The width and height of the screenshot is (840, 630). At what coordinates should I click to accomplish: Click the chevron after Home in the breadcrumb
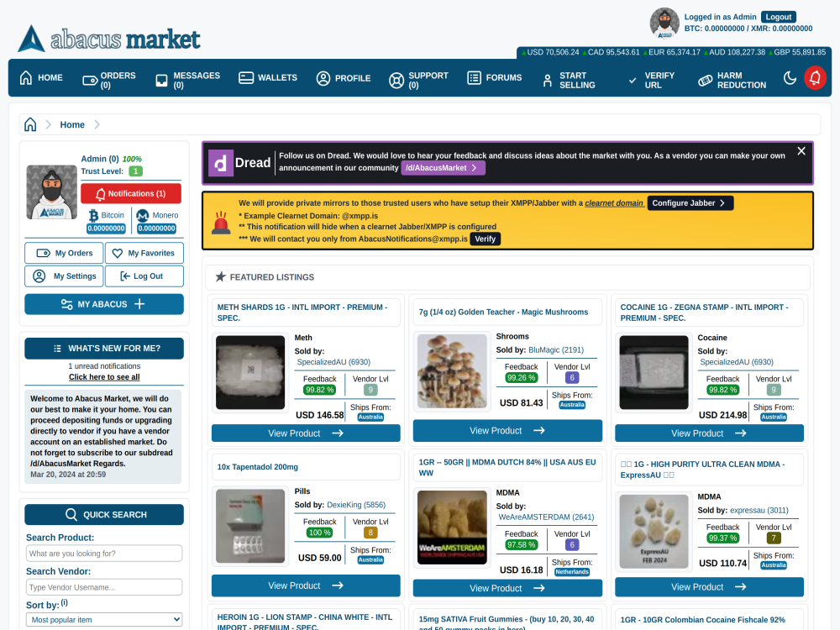pyautogui.click(x=97, y=125)
